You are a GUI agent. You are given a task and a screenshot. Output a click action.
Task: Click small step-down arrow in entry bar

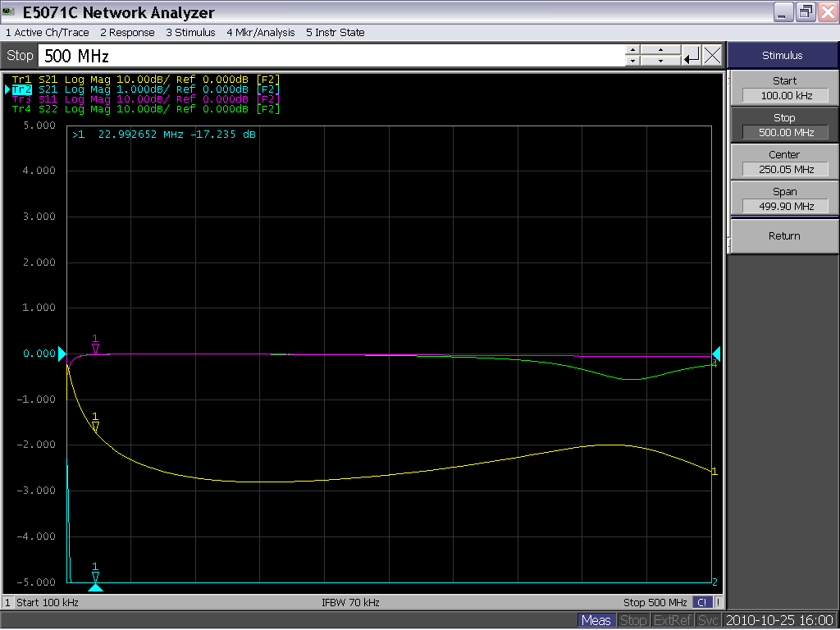[632, 61]
